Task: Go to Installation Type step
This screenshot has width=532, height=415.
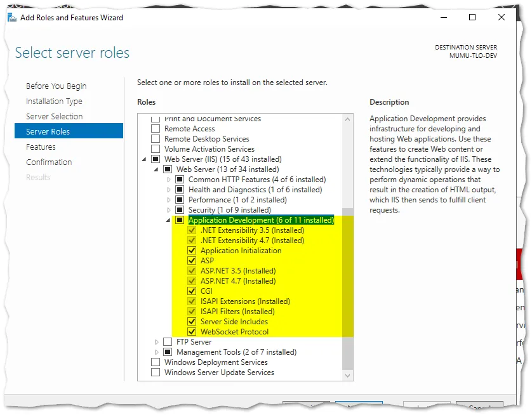Action: pos(55,102)
